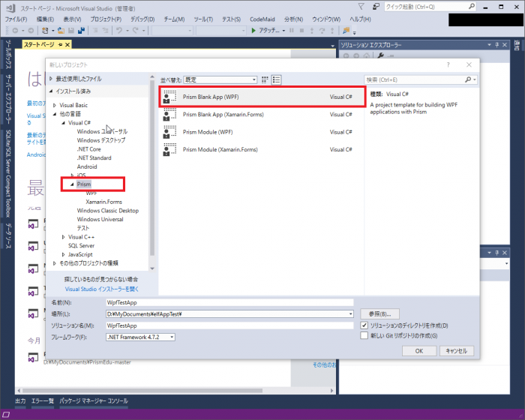Toggle the solution directory creation checkbox

click(364, 325)
